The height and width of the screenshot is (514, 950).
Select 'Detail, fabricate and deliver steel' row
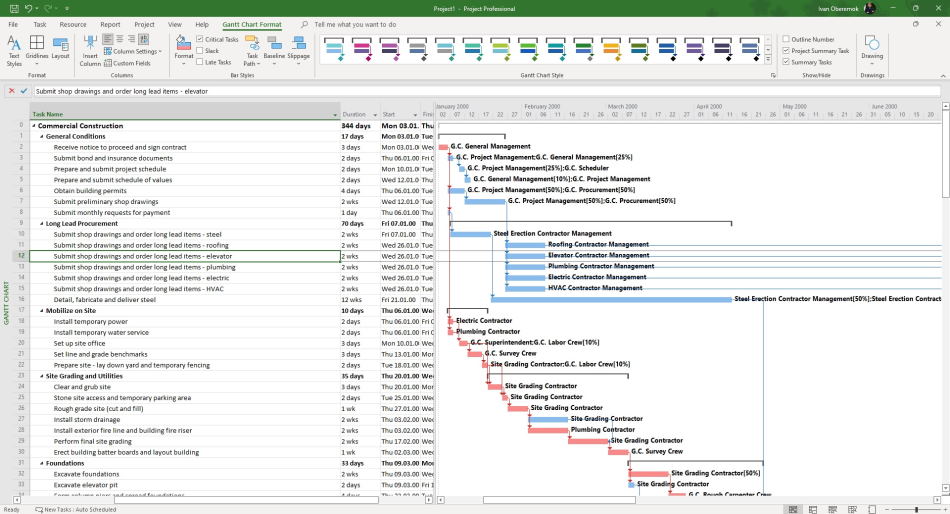coord(104,300)
